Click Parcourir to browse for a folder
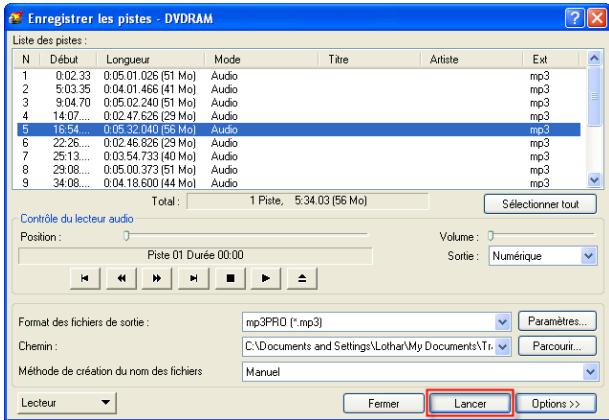 (557, 346)
